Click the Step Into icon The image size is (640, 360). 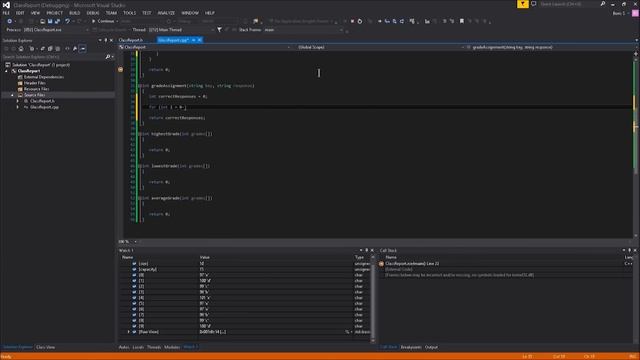pos(387,21)
